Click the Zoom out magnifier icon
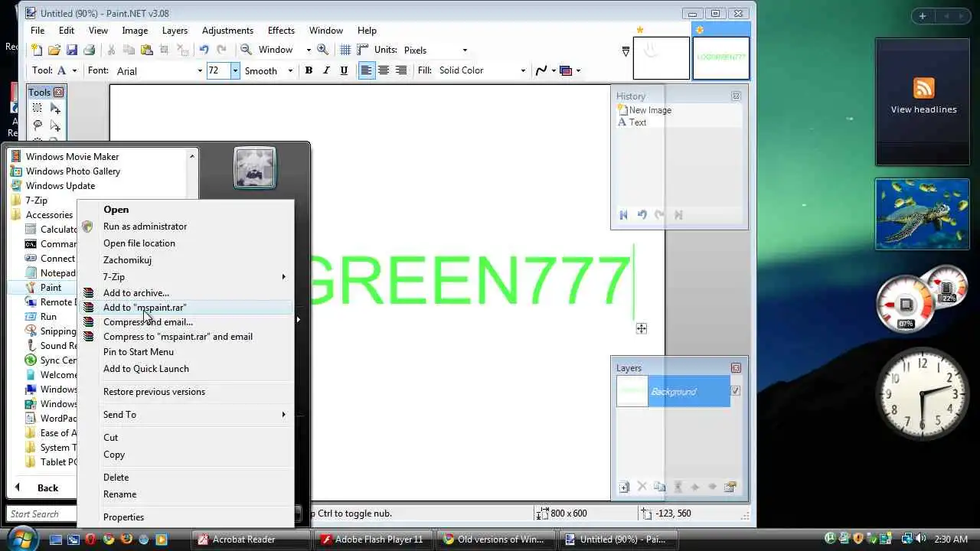 [246, 50]
